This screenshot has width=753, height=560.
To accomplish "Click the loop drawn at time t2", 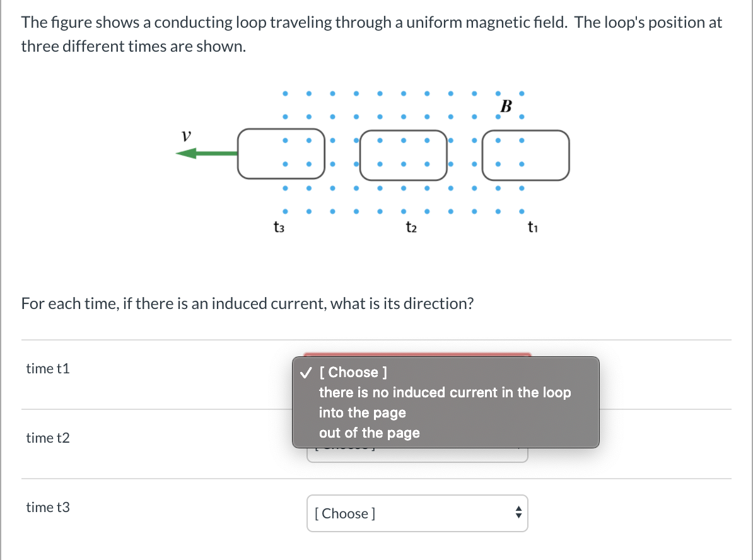I will [404, 155].
